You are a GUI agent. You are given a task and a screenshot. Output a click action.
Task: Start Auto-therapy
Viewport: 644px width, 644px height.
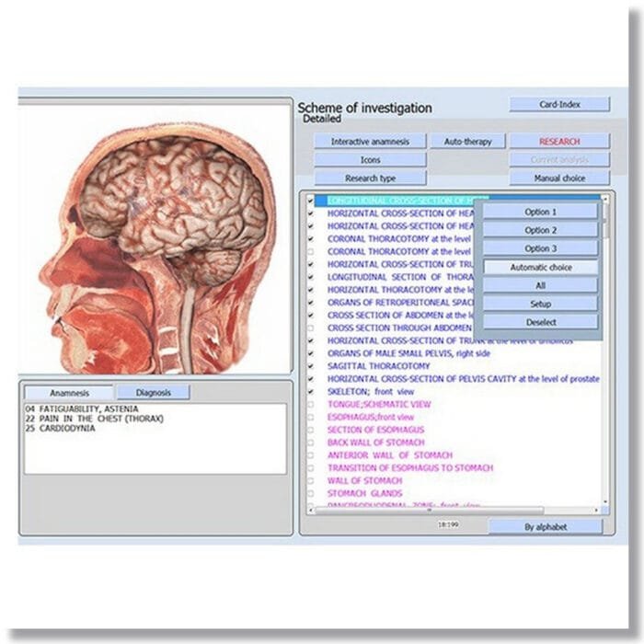(467, 142)
